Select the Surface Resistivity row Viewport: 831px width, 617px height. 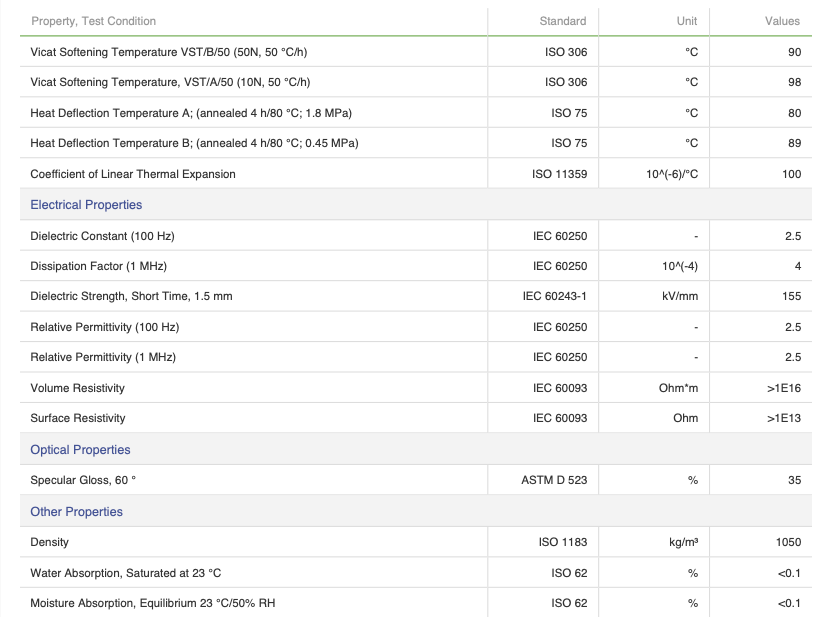[416, 418]
